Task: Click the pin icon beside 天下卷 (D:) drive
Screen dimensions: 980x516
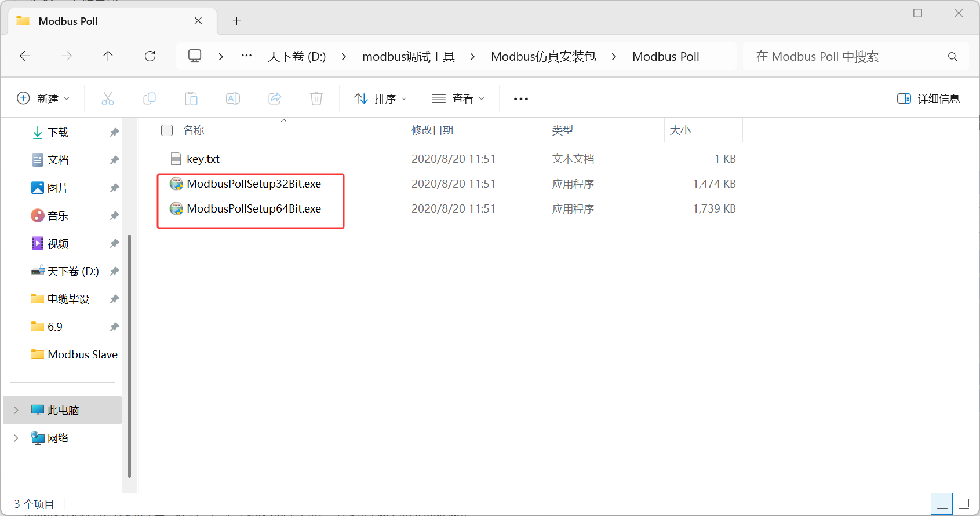Action: 114,271
